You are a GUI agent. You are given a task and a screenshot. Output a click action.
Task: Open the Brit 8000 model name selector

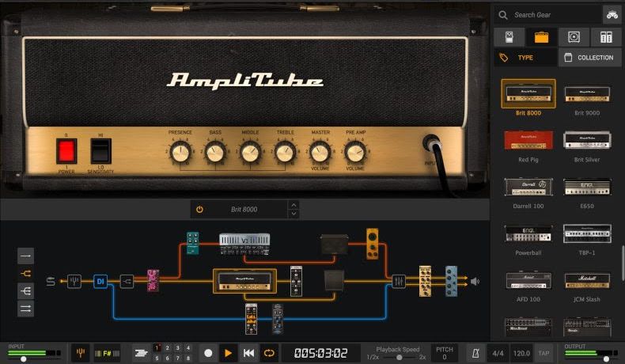pos(244,210)
